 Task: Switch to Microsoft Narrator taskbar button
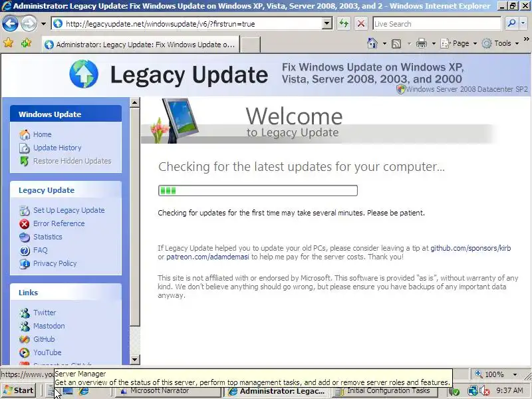point(168,391)
